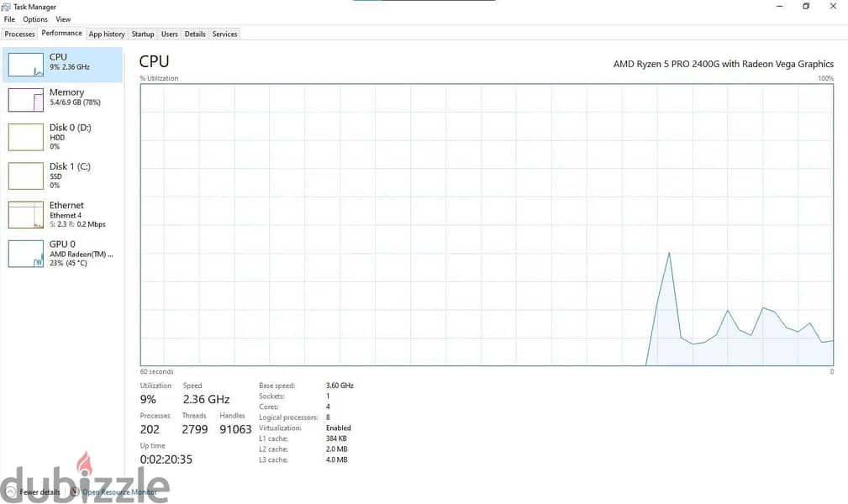Switch to the App history tab
This screenshot has width=848, height=504.
click(107, 34)
